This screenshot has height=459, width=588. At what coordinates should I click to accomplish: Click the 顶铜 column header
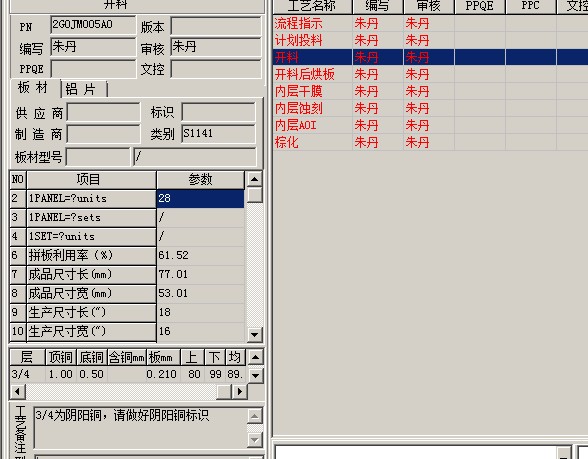click(61, 357)
